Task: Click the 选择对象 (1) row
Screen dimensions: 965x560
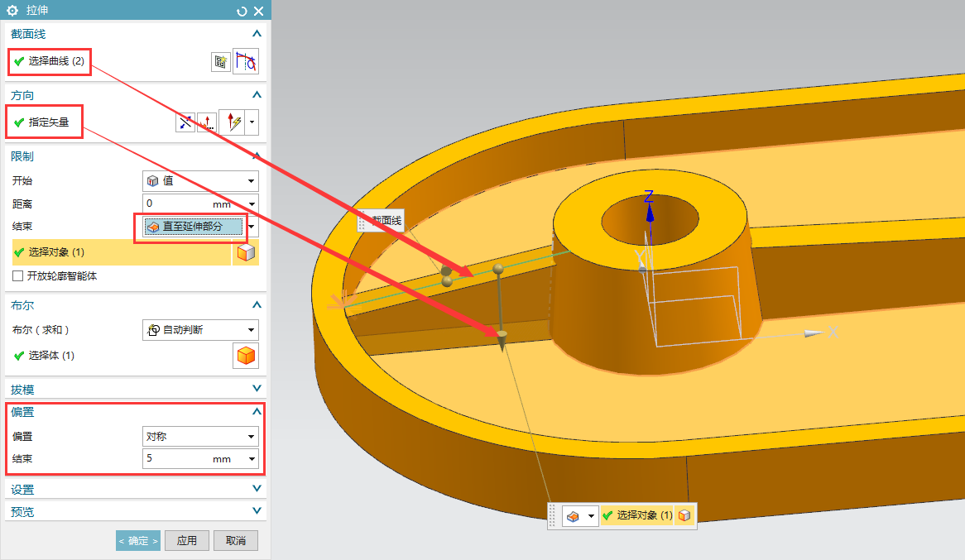Action: [121, 252]
